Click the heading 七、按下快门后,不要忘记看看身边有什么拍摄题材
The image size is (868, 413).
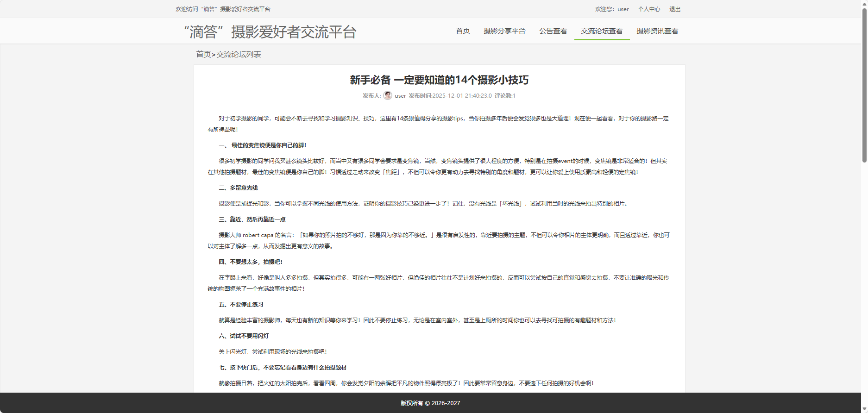click(283, 368)
